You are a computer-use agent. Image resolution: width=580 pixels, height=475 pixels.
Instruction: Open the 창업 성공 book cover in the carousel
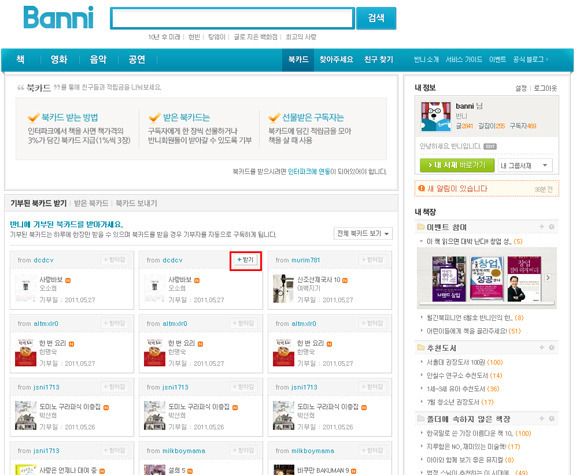487,279
